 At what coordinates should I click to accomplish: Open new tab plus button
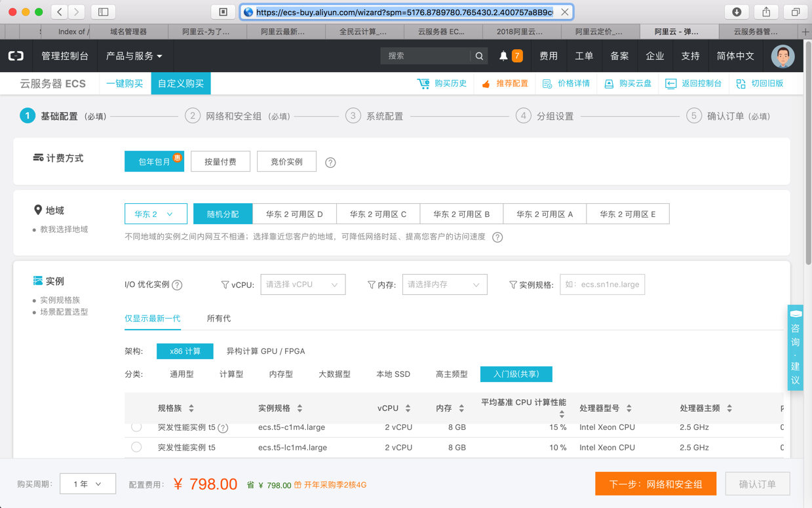pyautogui.click(x=805, y=31)
